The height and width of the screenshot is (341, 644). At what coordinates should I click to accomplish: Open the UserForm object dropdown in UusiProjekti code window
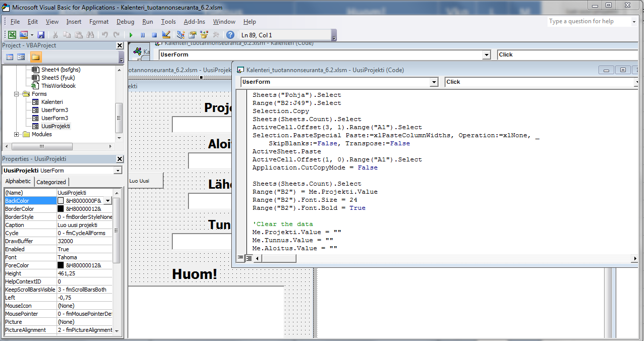tap(434, 82)
